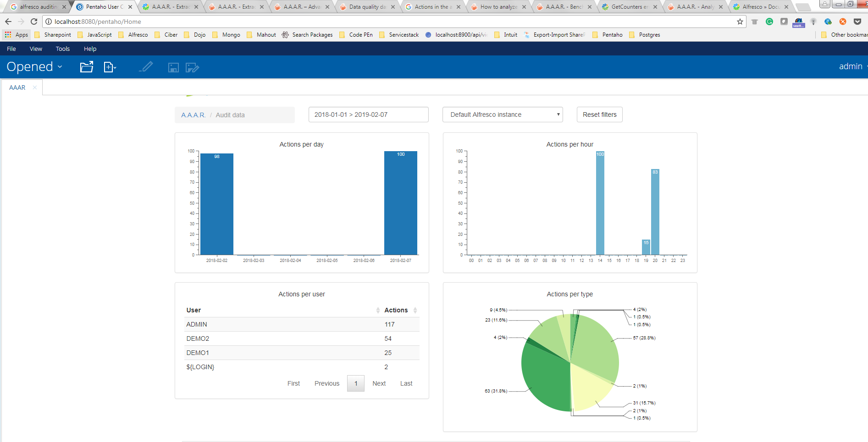Click the date range filter field

[x=369, y=115]
